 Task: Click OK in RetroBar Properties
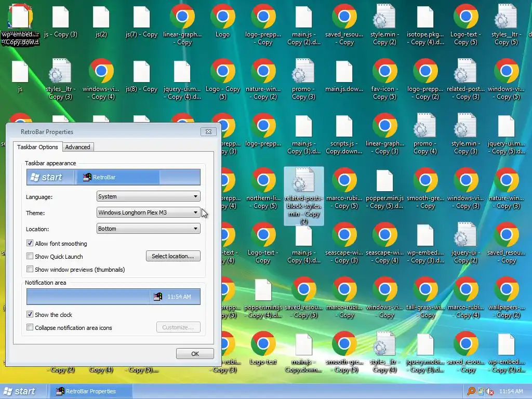coord(195,353)
